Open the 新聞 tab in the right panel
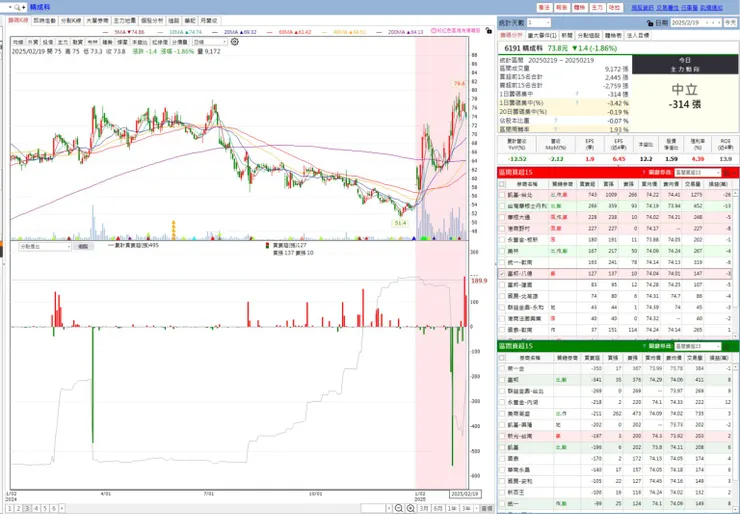Viewport: 740px width, 514px height. tap(567, 35)
